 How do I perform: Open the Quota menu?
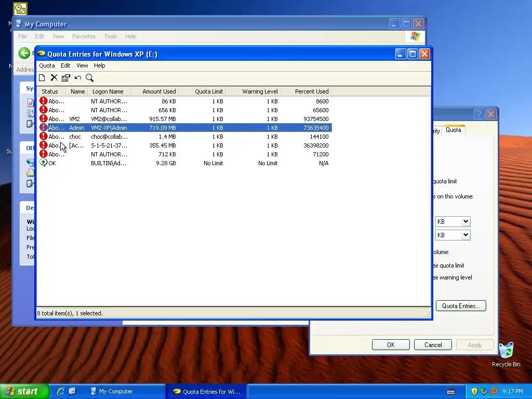point(47,65)
